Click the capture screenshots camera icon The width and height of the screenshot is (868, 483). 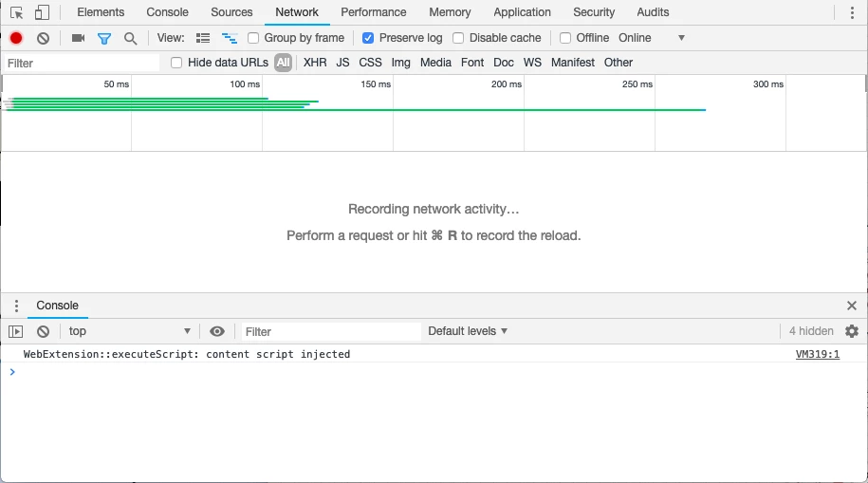click(x=78, y=38)
